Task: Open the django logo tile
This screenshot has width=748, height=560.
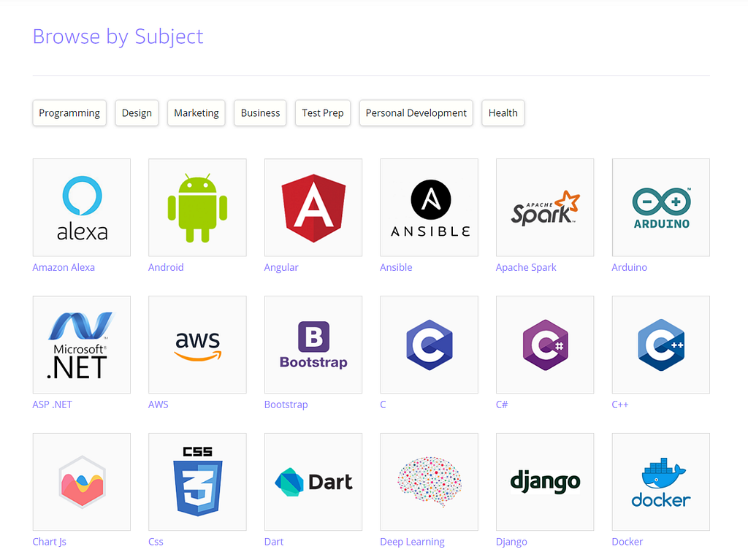Action: pos(545,482)
